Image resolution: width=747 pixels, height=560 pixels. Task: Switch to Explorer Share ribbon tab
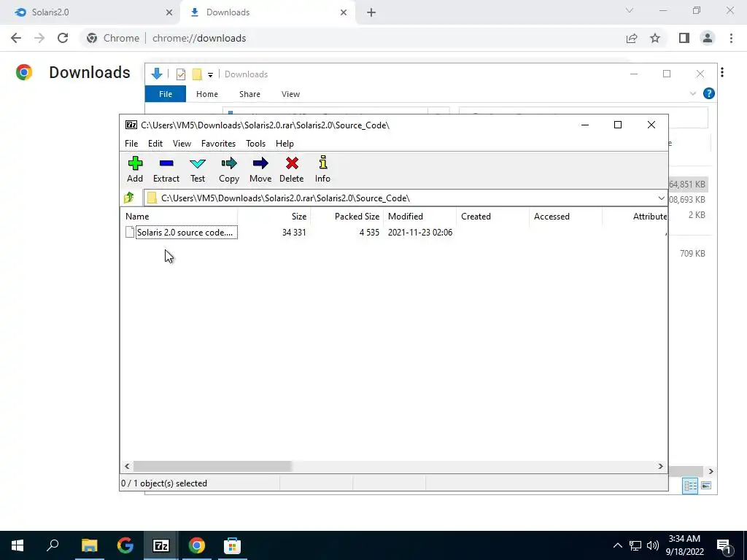(x=249, y=94)
